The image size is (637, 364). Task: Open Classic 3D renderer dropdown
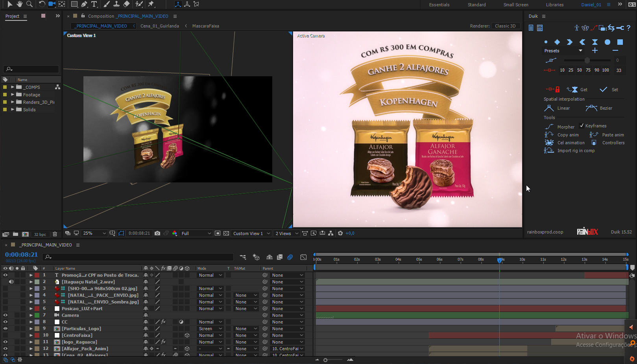(x=506, y=26)
